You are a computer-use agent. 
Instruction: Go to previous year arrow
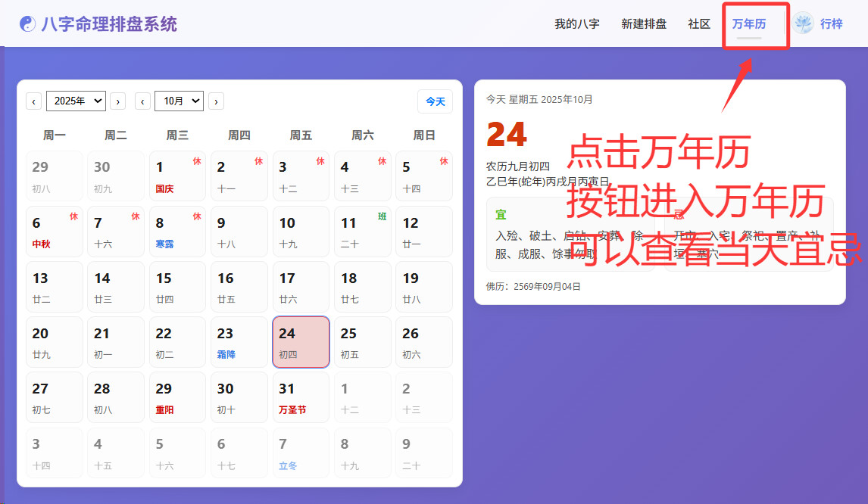(34, 101)
